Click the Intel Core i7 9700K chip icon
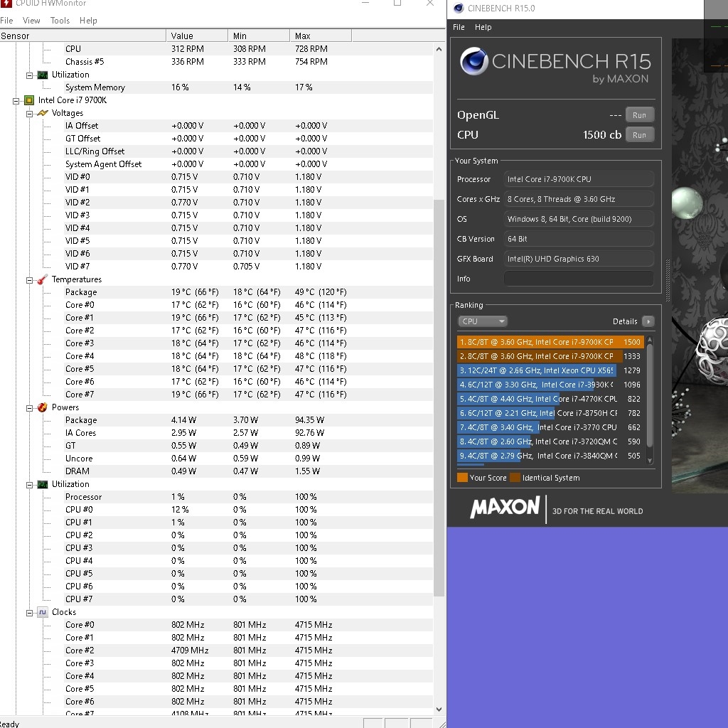 pyautogui.click(x=29, y=100)
